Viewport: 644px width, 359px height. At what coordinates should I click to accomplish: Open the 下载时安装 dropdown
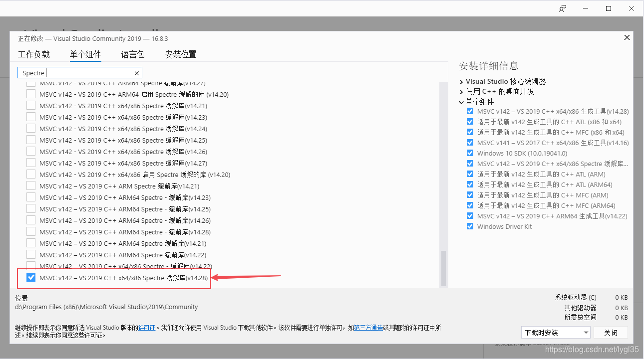point(556,333)
